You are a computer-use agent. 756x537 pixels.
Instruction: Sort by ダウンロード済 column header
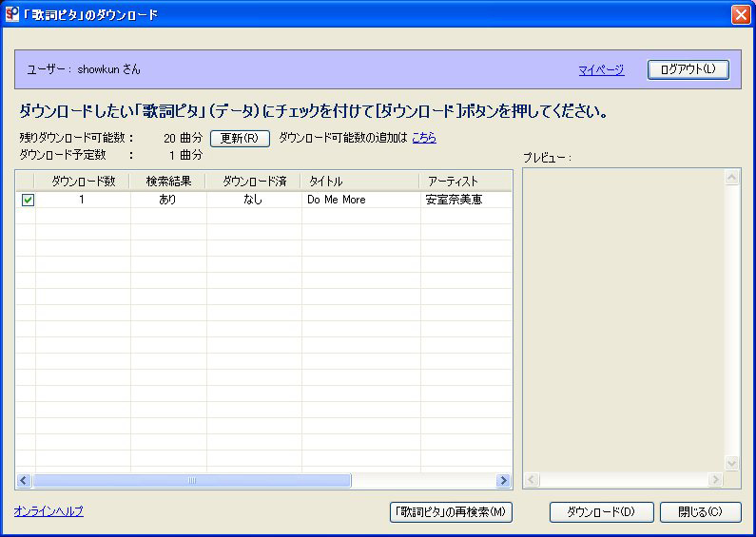click(254, 181)
